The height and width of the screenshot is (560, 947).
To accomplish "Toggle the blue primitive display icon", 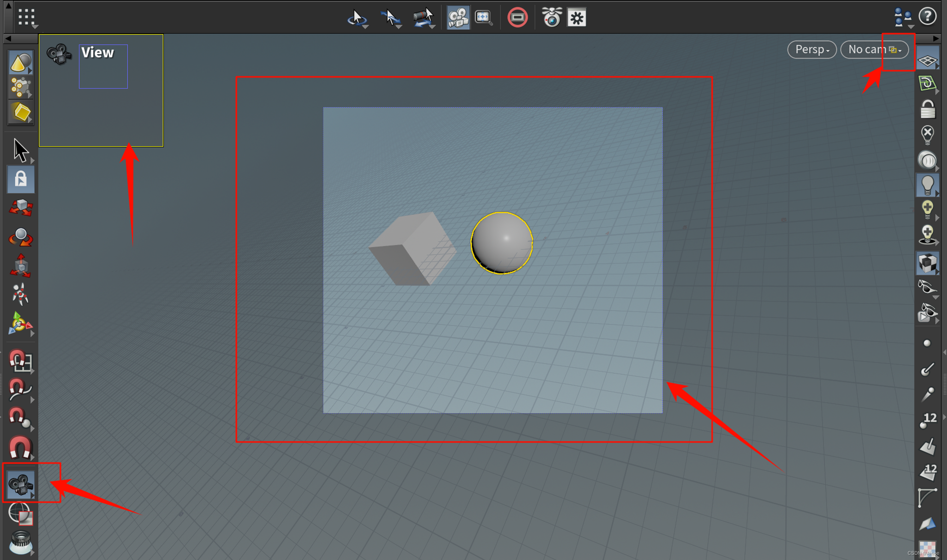I will [927, 524].
